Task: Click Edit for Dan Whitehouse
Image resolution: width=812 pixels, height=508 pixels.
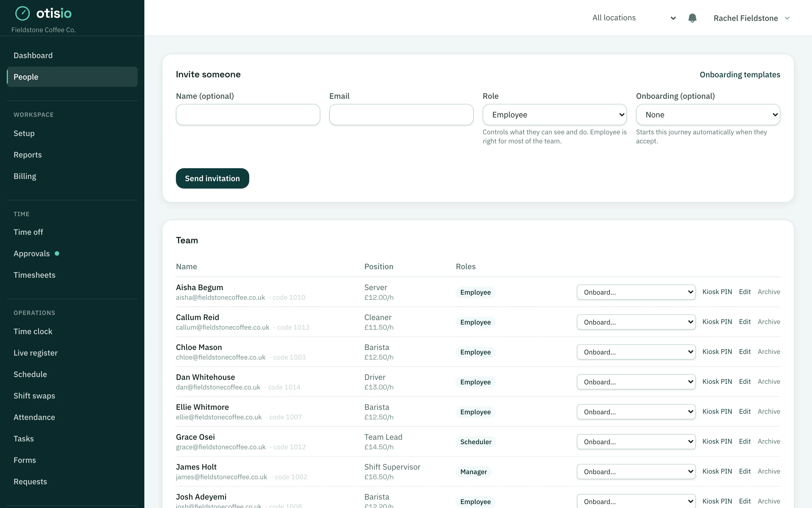Action: (745, 382)
